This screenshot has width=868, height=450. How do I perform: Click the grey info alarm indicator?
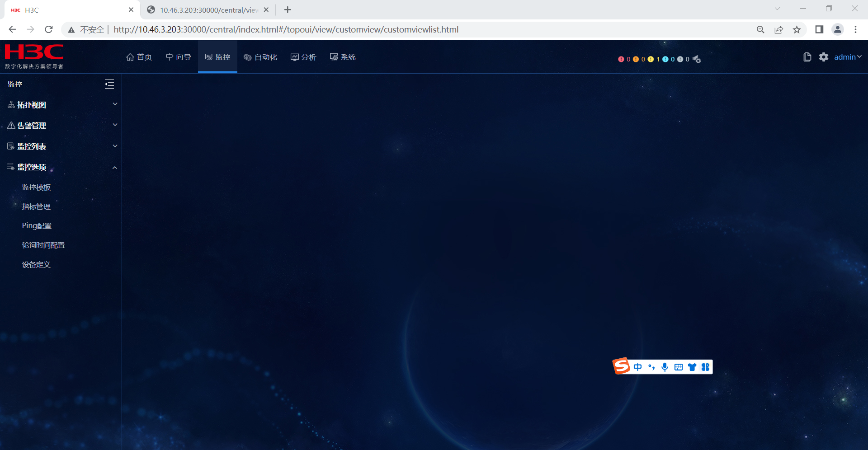[680, 59]
